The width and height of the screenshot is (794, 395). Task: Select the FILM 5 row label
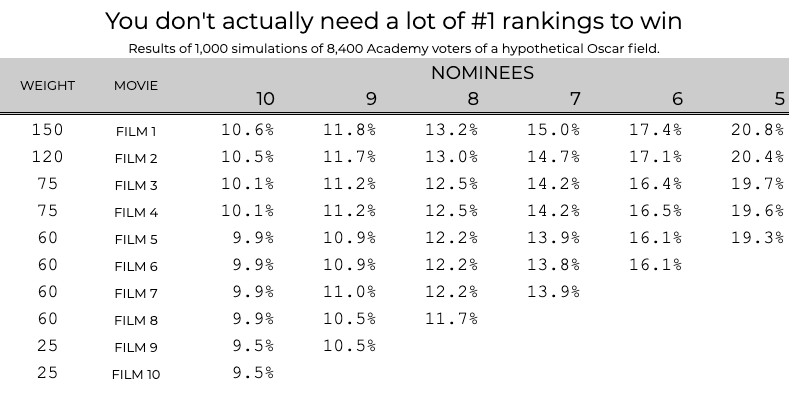[136, 240]
